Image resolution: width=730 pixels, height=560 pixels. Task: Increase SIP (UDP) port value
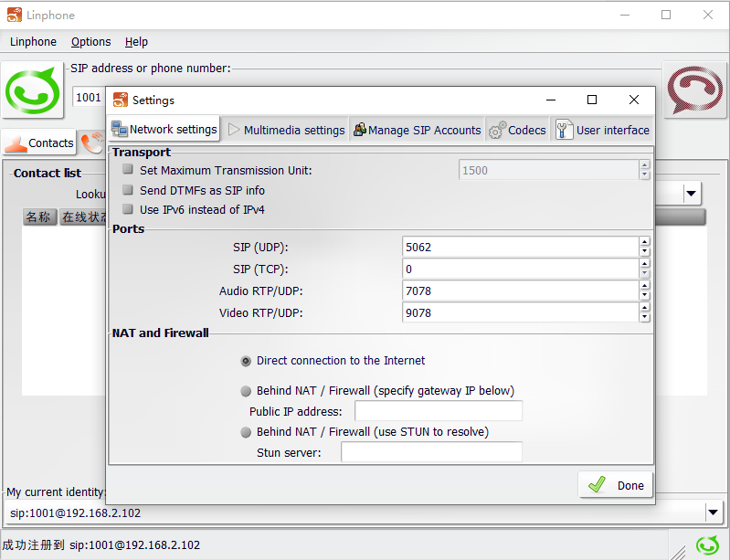(x=644, y=241)
